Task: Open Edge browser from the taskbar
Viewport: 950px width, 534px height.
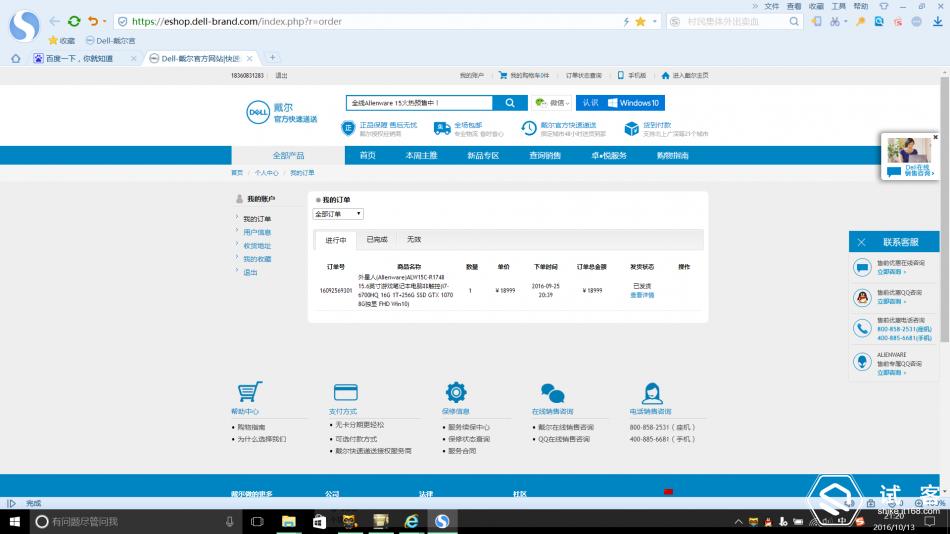Action: click(411, 521)
